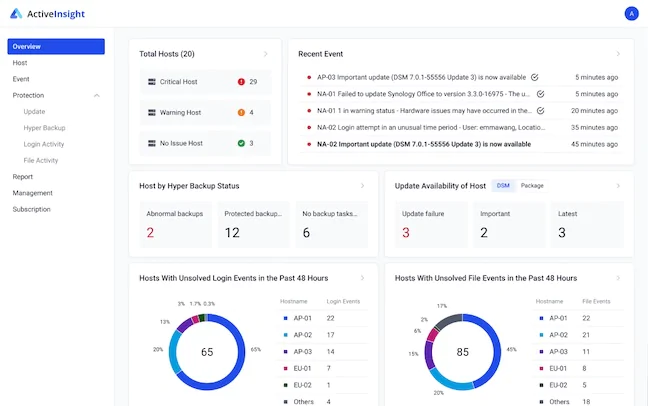
Task: Open Recent Event details arrow
Action: click(x=618, y=54)
